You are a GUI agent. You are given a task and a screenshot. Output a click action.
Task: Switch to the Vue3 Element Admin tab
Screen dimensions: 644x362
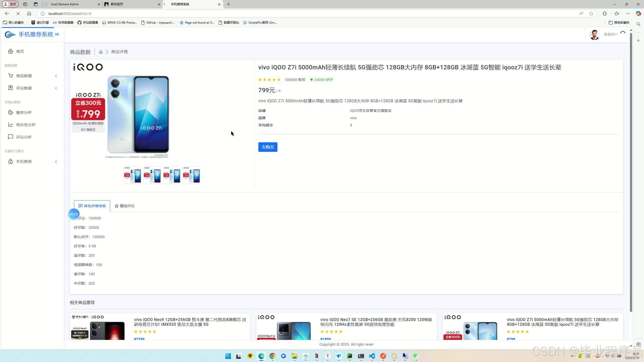(72, 4)
